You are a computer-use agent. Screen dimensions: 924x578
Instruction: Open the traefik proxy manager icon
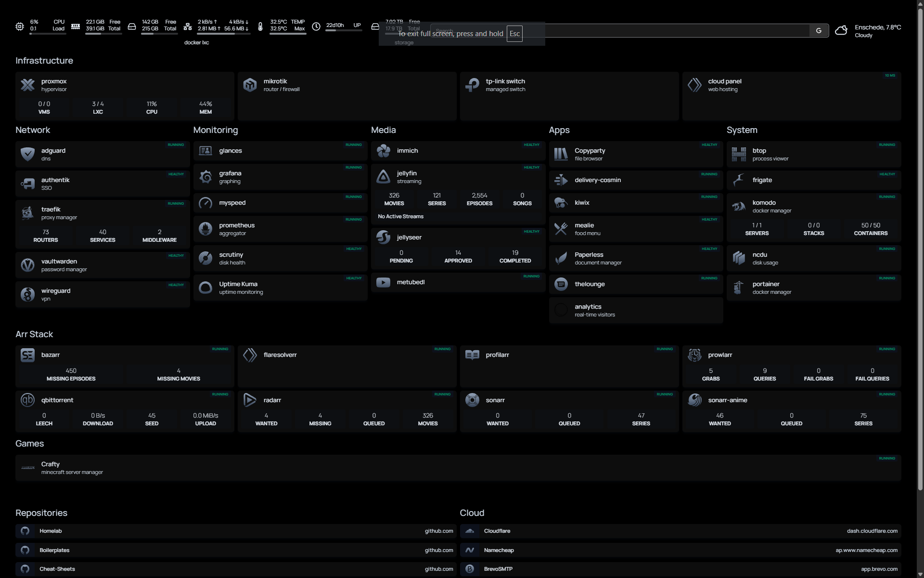(27, 213)
